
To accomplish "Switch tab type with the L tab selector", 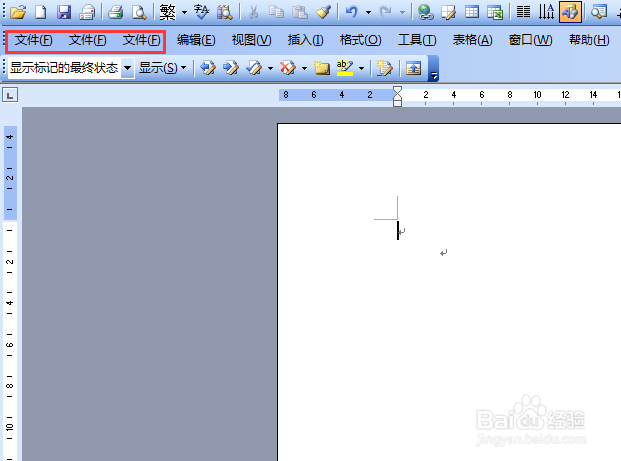I will (10, 95).
